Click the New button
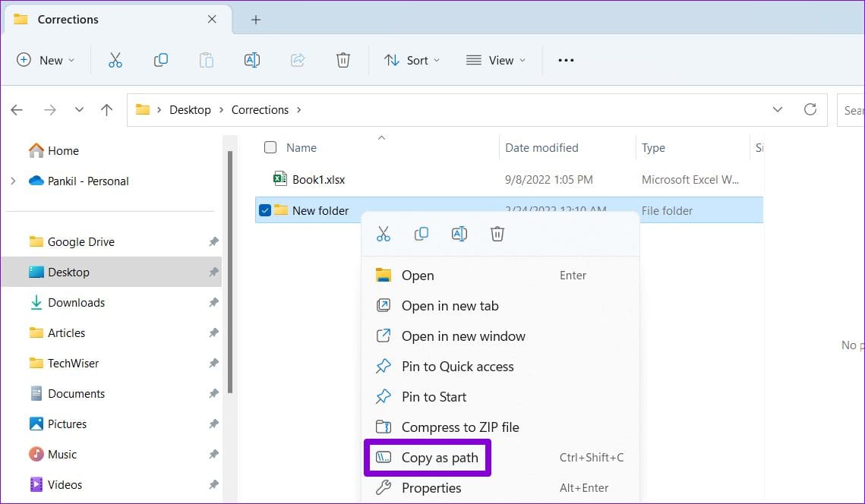 pos(46,60)
